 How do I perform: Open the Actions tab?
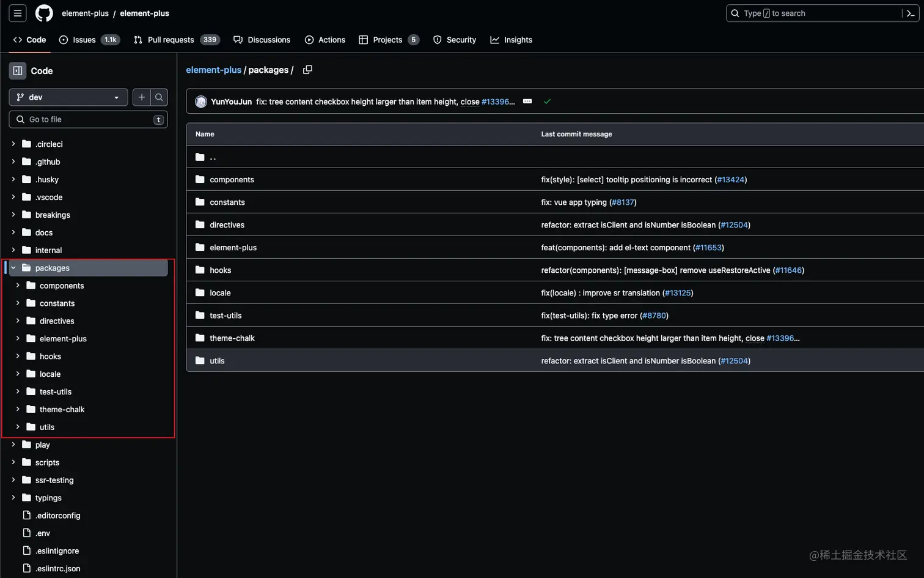pyautogui.click(x=325, y=40)
